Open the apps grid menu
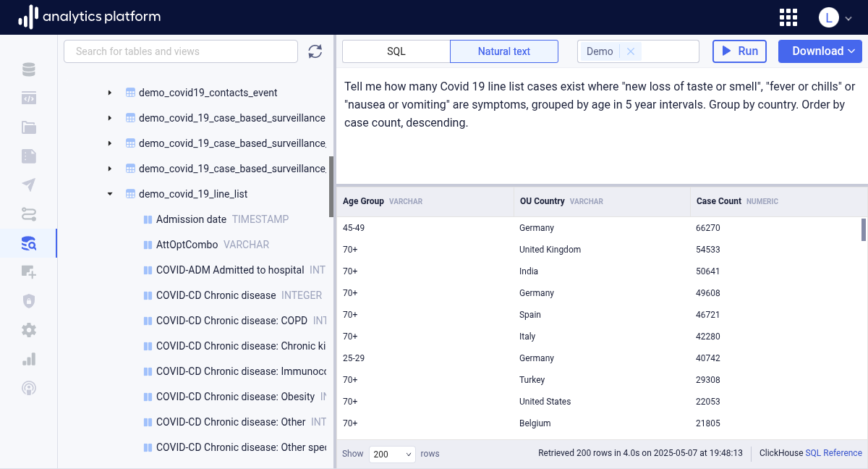 tap(788, 17)
